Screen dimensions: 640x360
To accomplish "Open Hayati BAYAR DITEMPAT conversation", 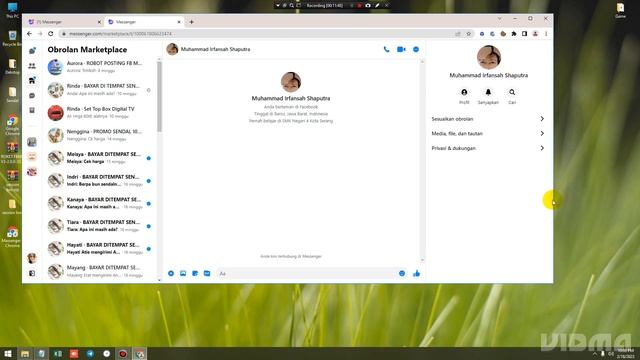I will tap(99, 249).
